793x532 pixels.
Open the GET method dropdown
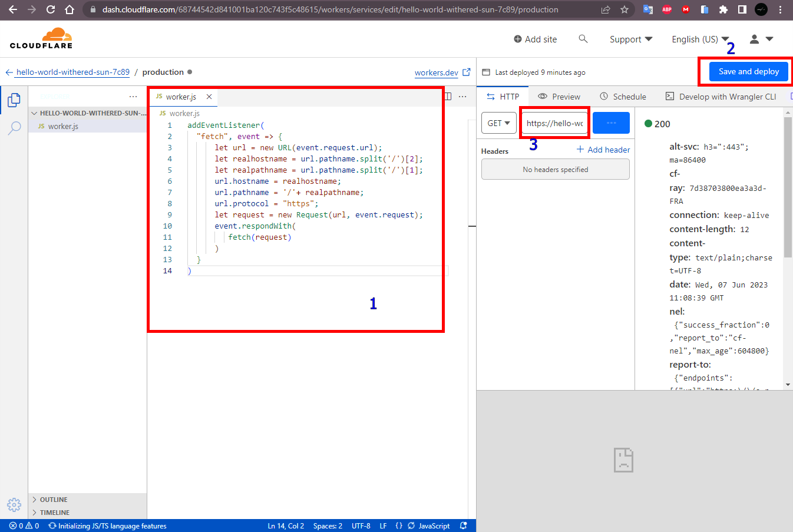coord(499,123)
